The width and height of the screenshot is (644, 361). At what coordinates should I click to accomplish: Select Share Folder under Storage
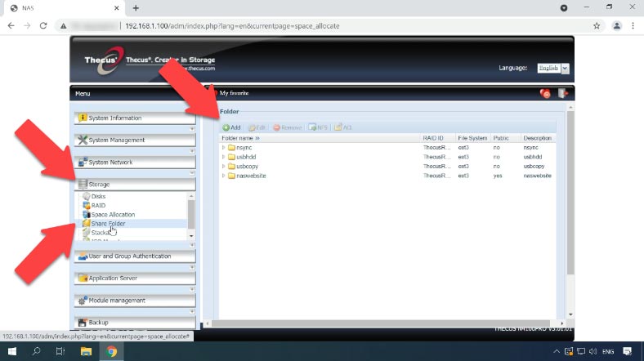click(x=108, y=224)
